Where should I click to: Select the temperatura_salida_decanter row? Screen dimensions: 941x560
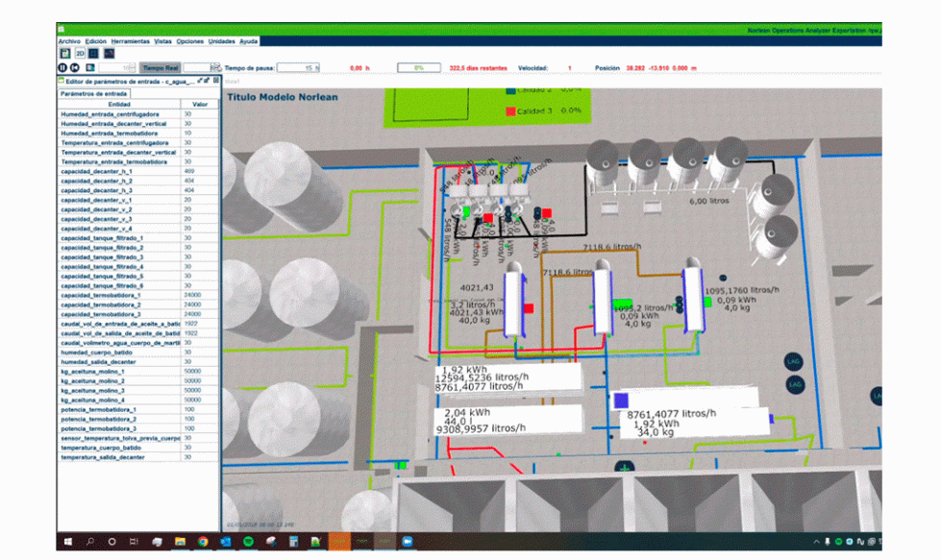tap(138, 457)
